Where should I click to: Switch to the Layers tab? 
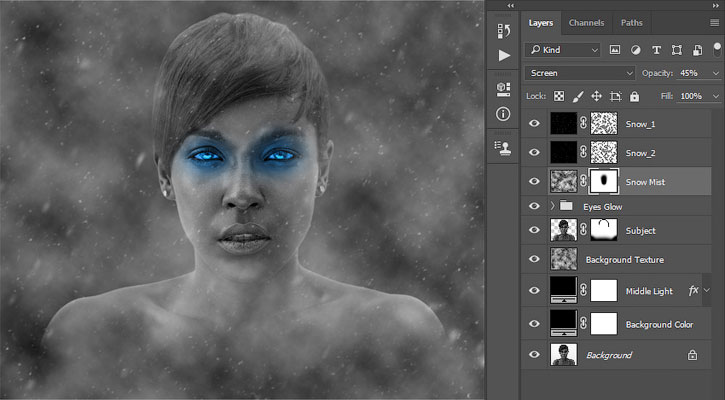(541, 23)
